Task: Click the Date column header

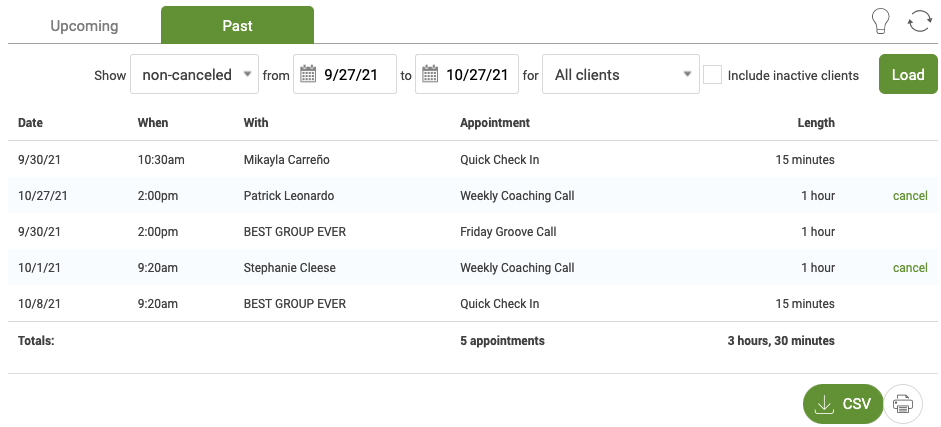Action: coord(30,123)
